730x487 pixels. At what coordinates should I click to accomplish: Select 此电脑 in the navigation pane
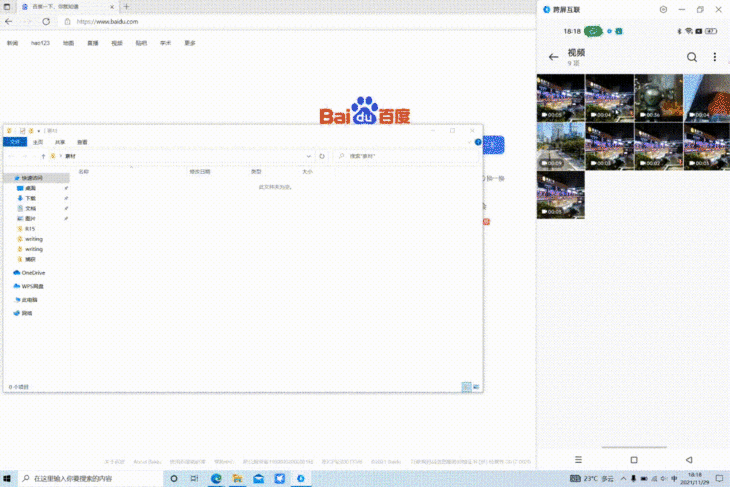[x=29, y=300]
